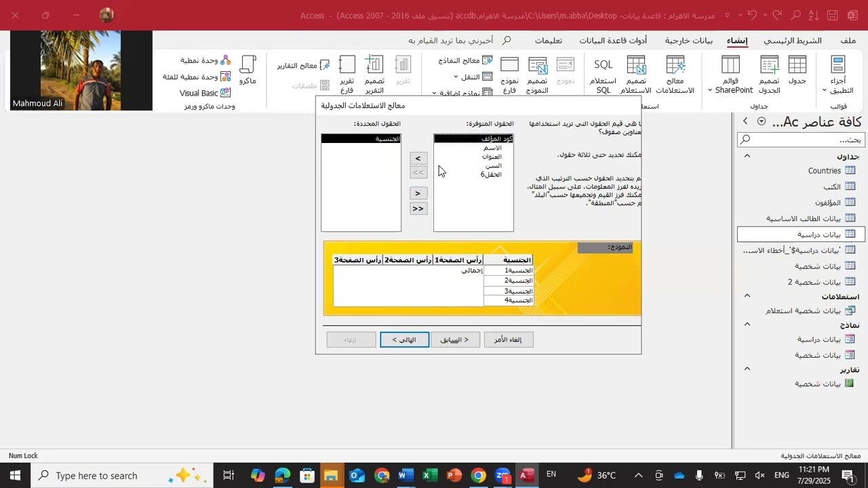Select الاسم in available fields list
Viewport: 868px width, 488px height.
[473, 148]
